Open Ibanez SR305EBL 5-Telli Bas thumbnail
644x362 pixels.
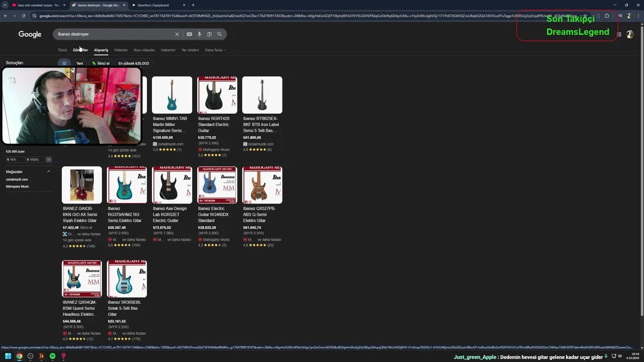127,279
